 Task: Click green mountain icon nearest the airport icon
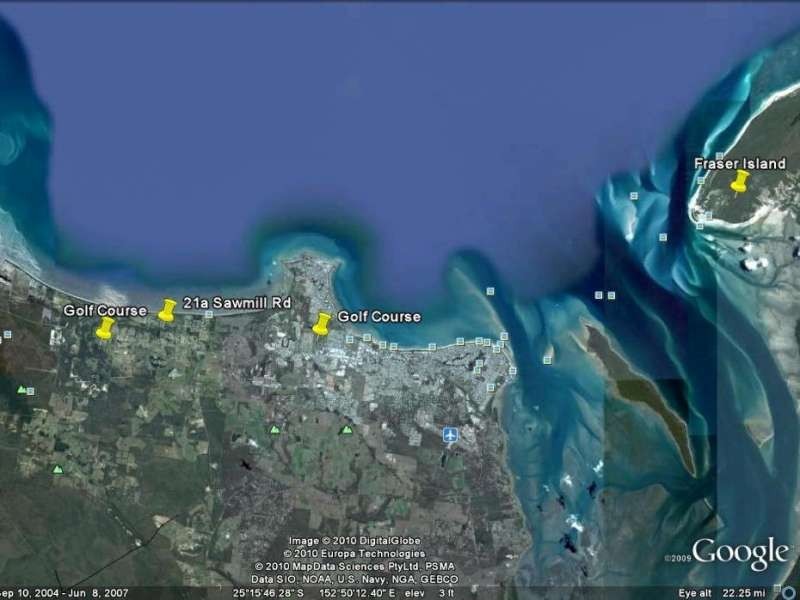point(347,430)
